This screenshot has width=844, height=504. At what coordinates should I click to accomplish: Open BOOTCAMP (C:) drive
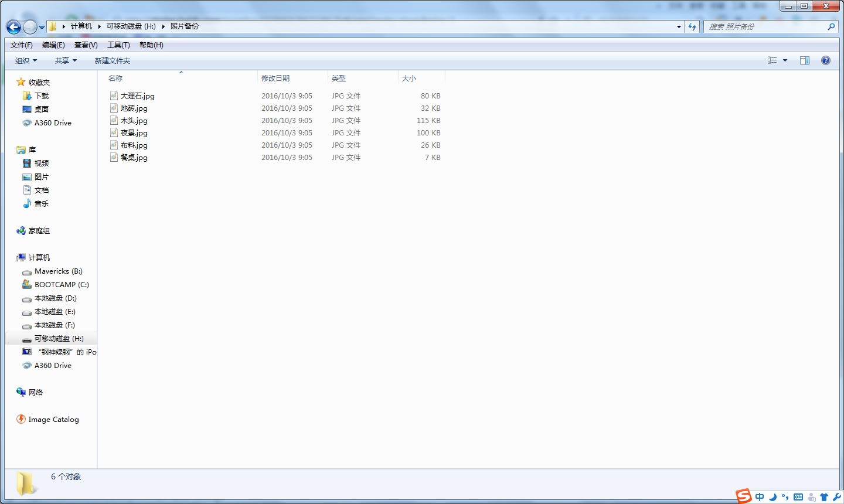pyautogui.click(x=62, y=285)
